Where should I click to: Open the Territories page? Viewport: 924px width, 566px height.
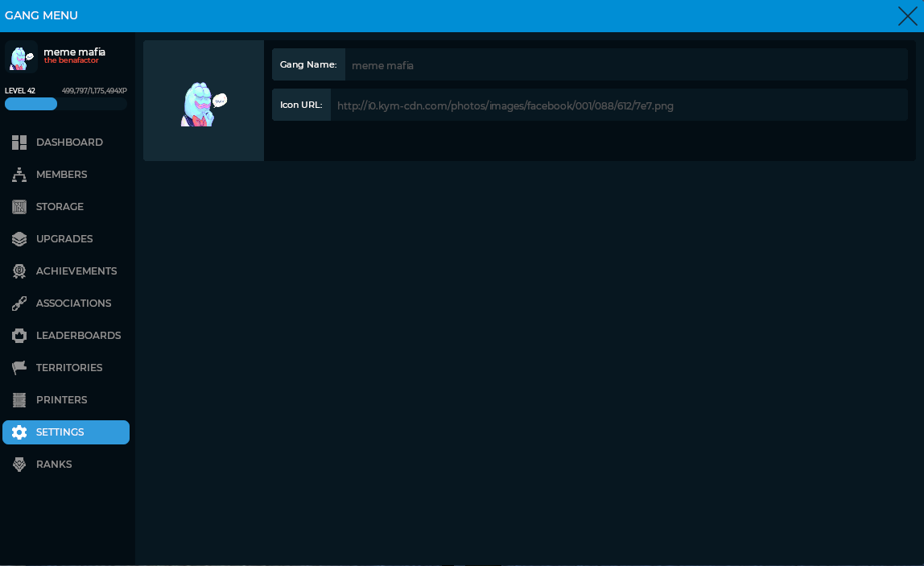(x=66, y=367)
